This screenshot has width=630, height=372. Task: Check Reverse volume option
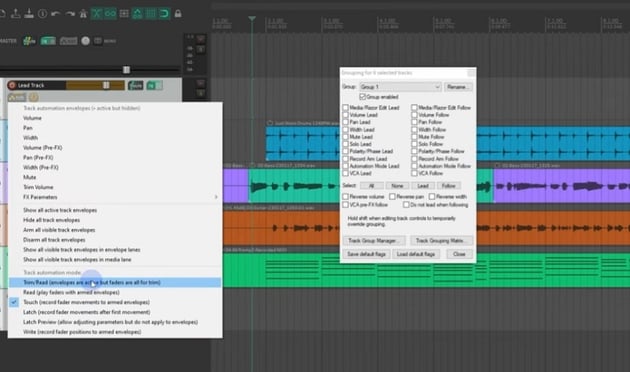click(346, 197)
